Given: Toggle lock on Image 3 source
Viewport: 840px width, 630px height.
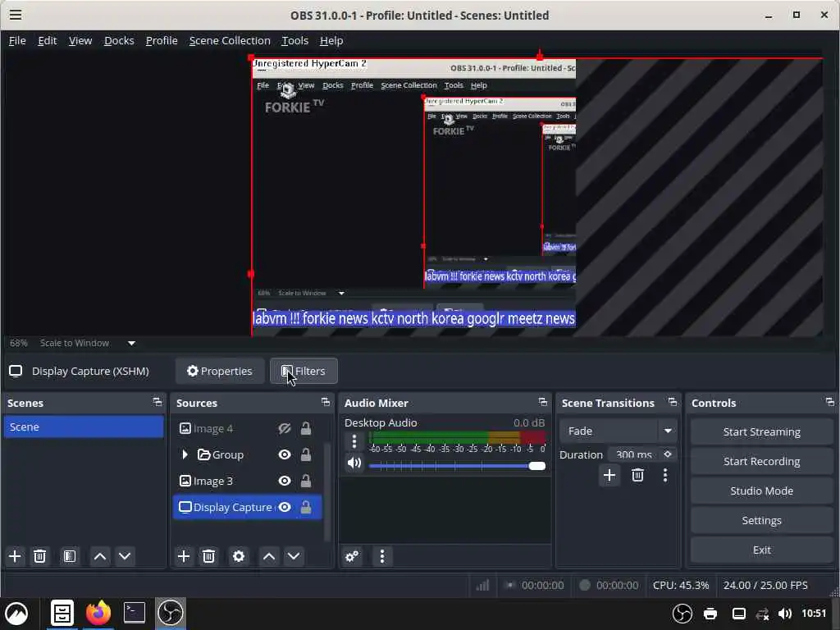Looking at the screenshot, I should click(306, 481).
